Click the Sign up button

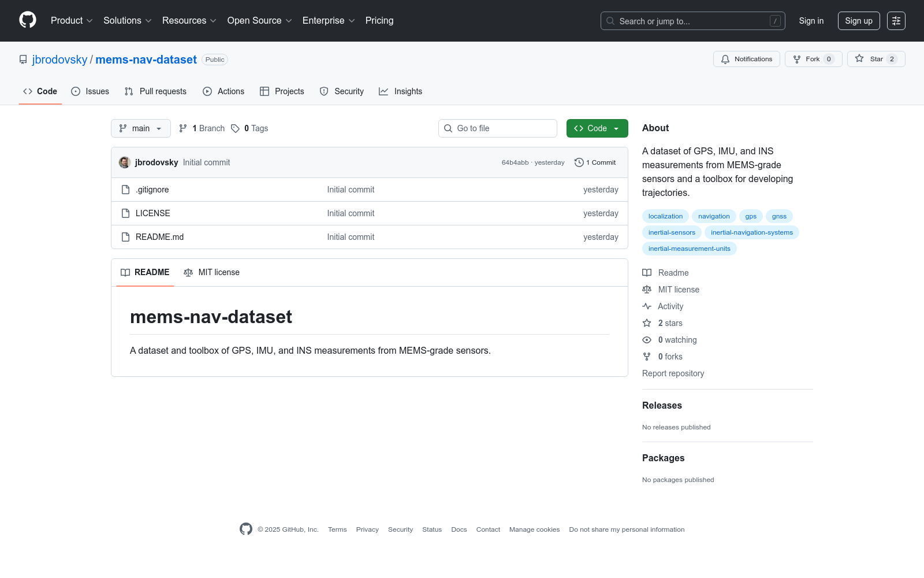[x=859, y=21]
